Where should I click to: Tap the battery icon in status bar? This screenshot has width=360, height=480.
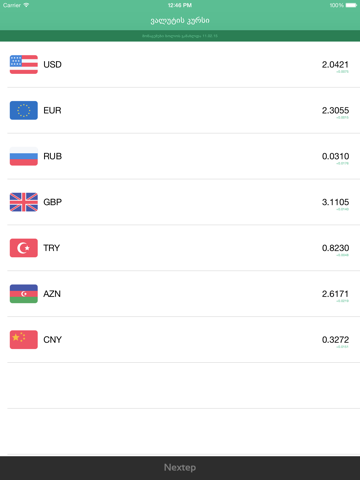(x=351, y=5)
